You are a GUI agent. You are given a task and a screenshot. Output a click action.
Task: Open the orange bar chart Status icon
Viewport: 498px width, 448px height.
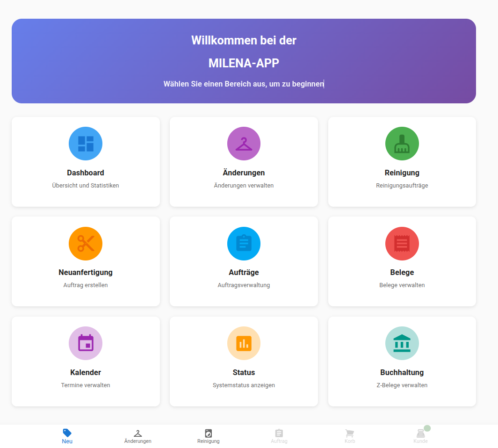click(244, 343)
